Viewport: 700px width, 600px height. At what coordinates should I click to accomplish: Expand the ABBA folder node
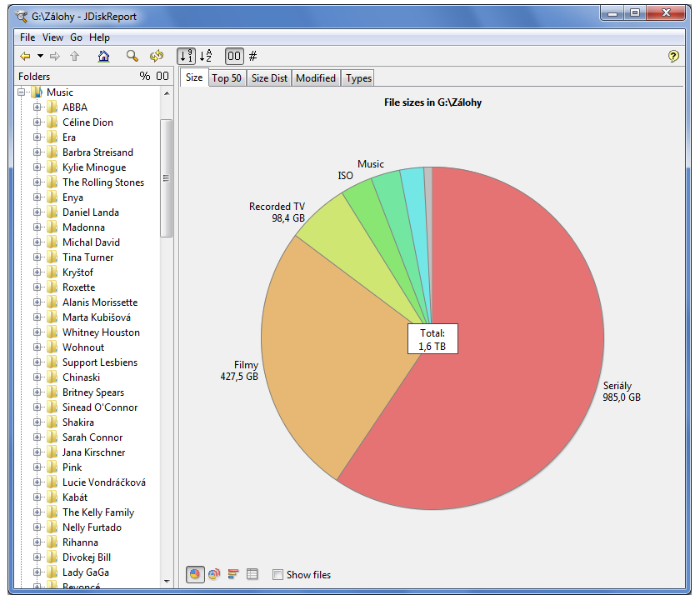pos(37,107)
